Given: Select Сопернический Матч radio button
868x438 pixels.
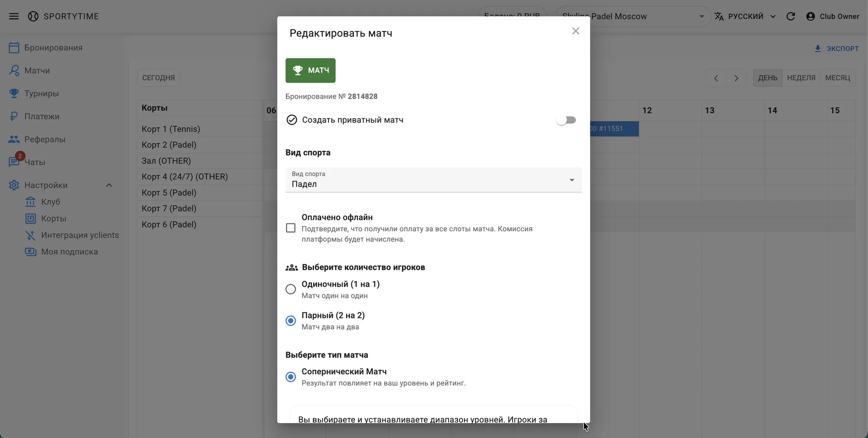Looking at the screenshot, I should click(291, 377).
